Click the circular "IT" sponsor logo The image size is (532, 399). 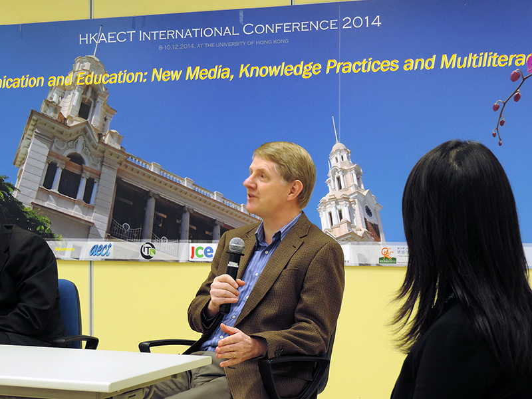click(148, 251)
